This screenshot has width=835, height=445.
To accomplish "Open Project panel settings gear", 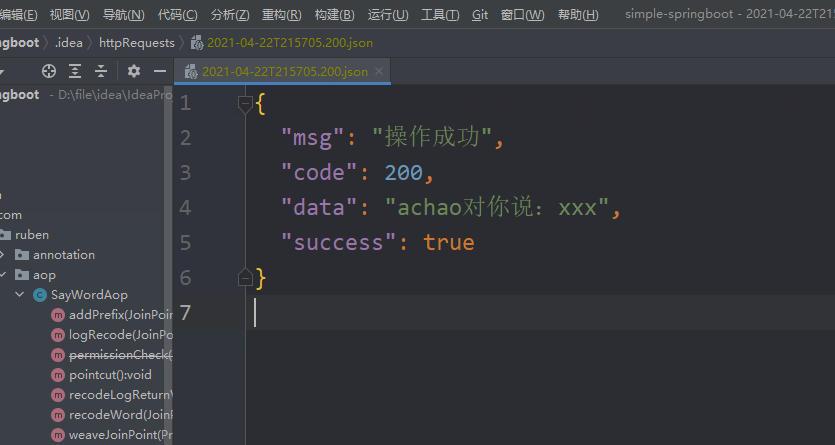I will point(134,71).
